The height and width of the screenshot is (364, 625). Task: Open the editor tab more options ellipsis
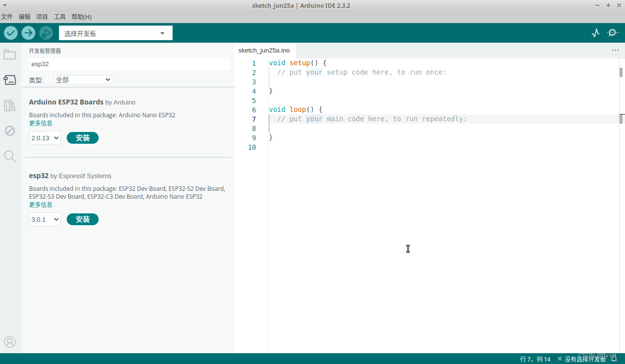coord(615,50)
